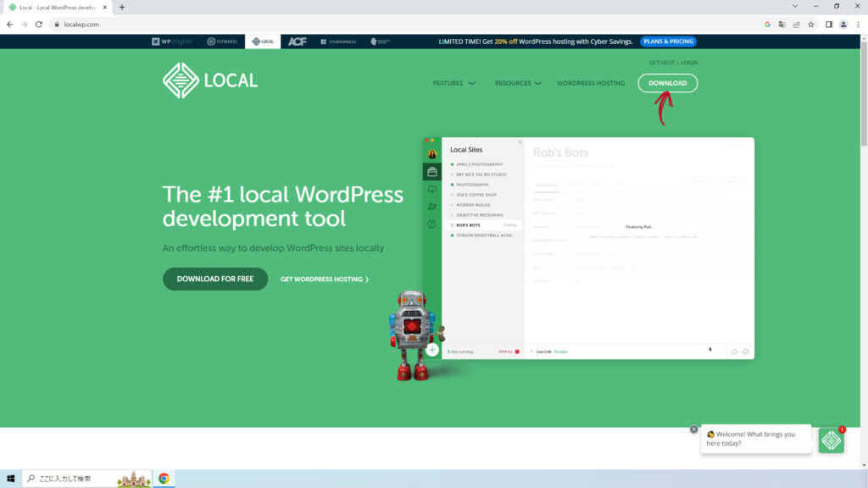Open the tab search chevron

click(795, 6)
